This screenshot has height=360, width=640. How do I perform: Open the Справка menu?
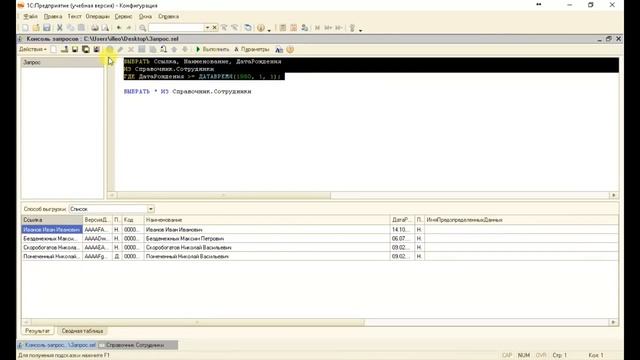click(169, 16)
